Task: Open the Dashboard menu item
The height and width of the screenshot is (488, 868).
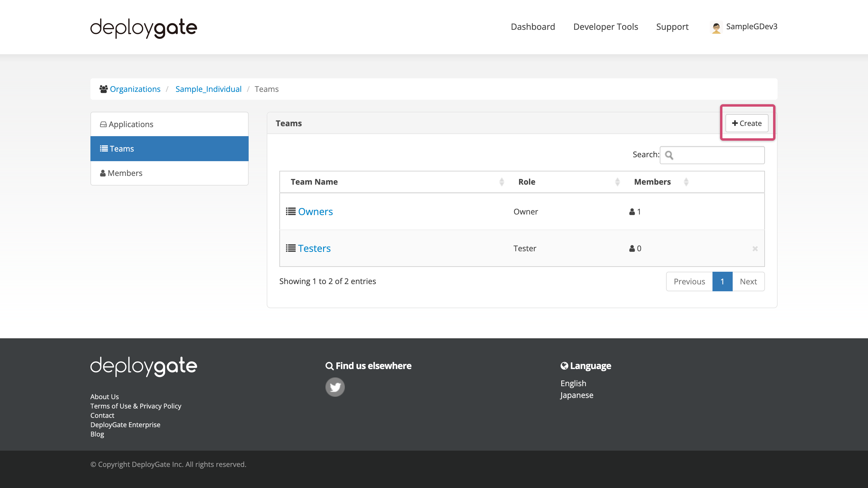Action: [533, 27]
